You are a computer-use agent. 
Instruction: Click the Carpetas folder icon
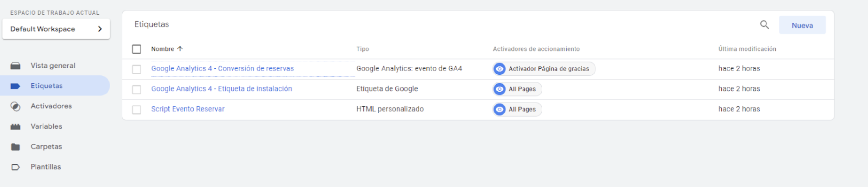tap(16, 147)
